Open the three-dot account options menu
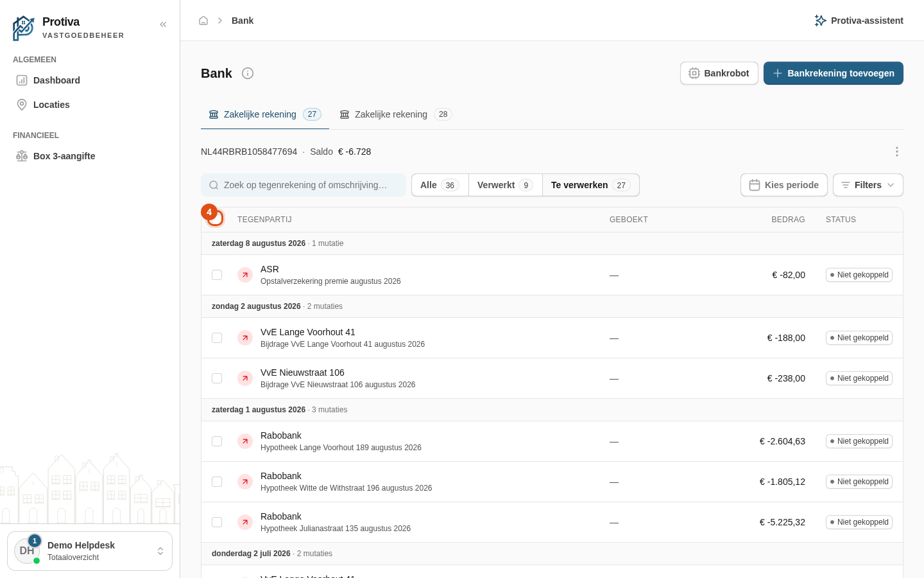 897,152
